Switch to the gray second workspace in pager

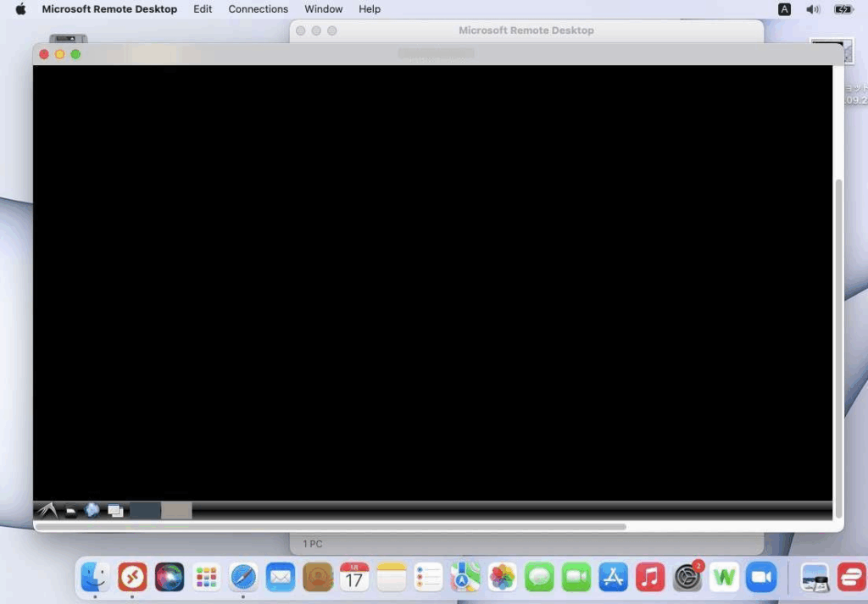click(176, 510)
